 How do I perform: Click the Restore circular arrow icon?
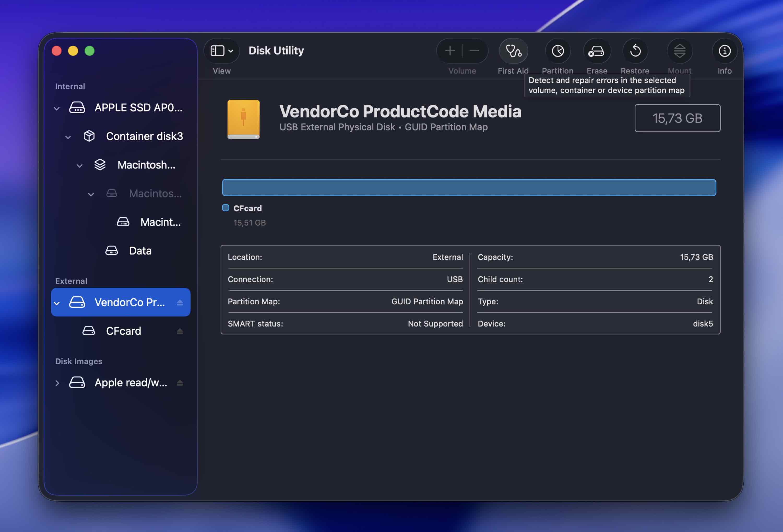click(x=635, y=51)
